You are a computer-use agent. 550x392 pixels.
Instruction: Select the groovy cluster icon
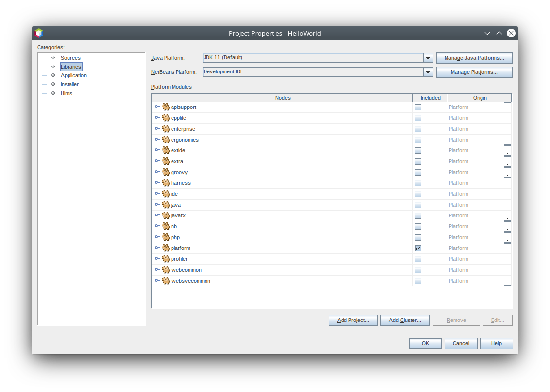(x=166, y=172)
